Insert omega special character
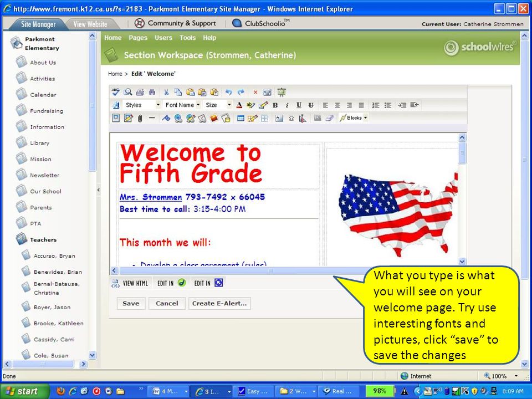This screenshot has width=532, height=399. tap(291, 118)
